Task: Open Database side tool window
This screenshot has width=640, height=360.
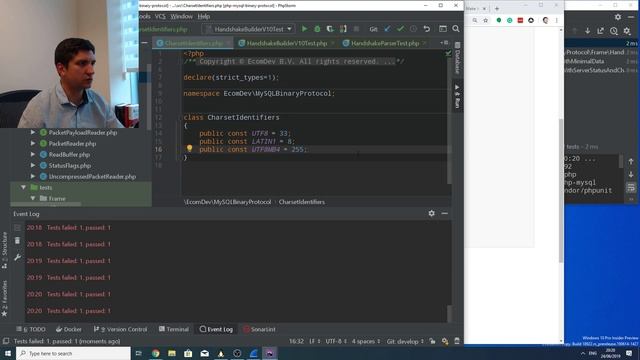Action: [458, 59]
